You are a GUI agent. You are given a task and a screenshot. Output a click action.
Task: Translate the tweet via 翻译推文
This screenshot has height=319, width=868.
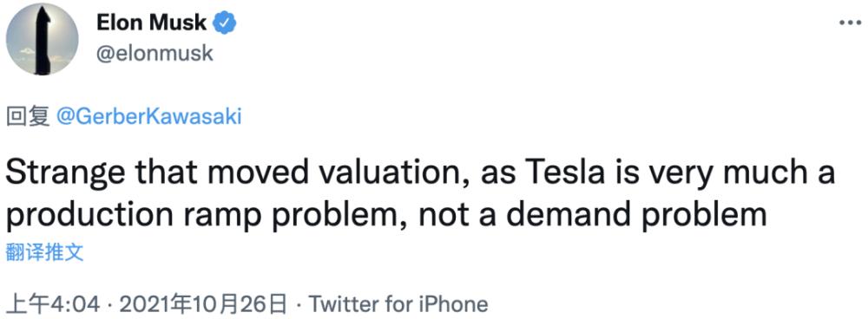click(x=45, y=253)
